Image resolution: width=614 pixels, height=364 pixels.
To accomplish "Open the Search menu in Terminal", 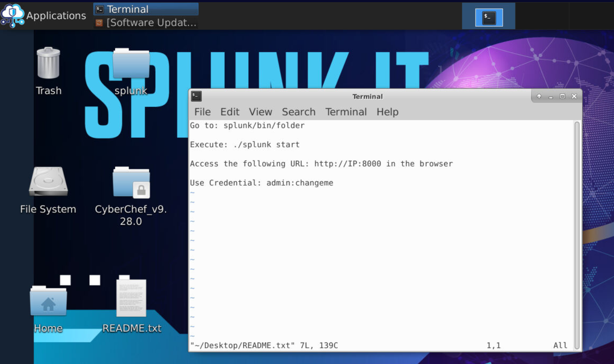I will (299, 112).
